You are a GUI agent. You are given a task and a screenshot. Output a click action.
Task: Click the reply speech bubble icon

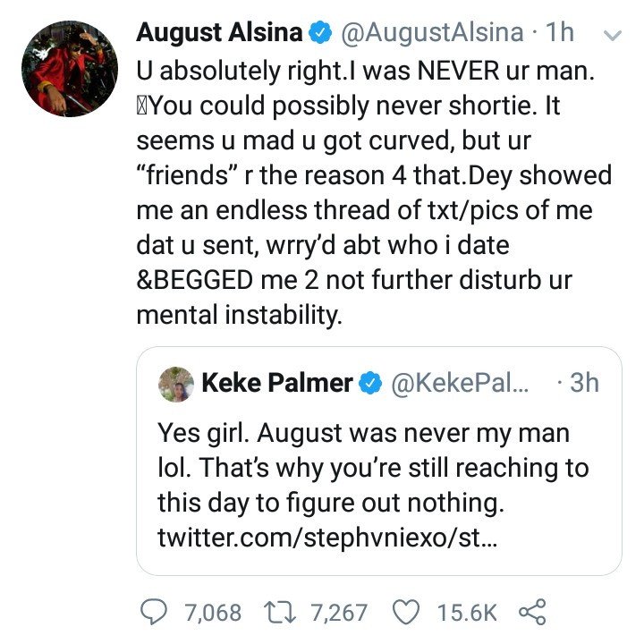pyautogui.click(x=154, y=612)
